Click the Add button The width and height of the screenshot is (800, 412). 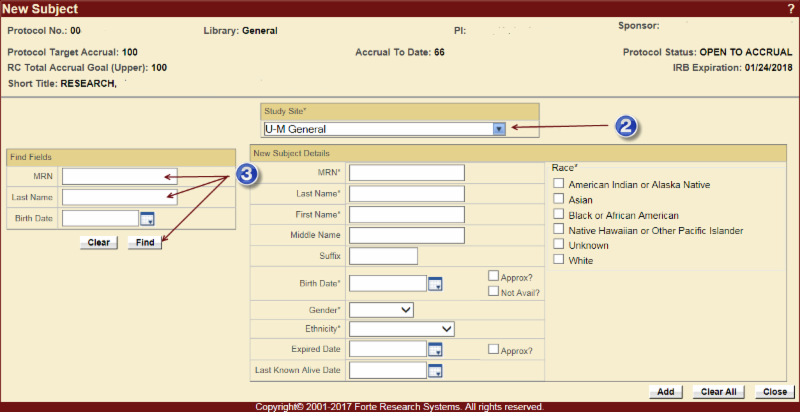point(665,391)
